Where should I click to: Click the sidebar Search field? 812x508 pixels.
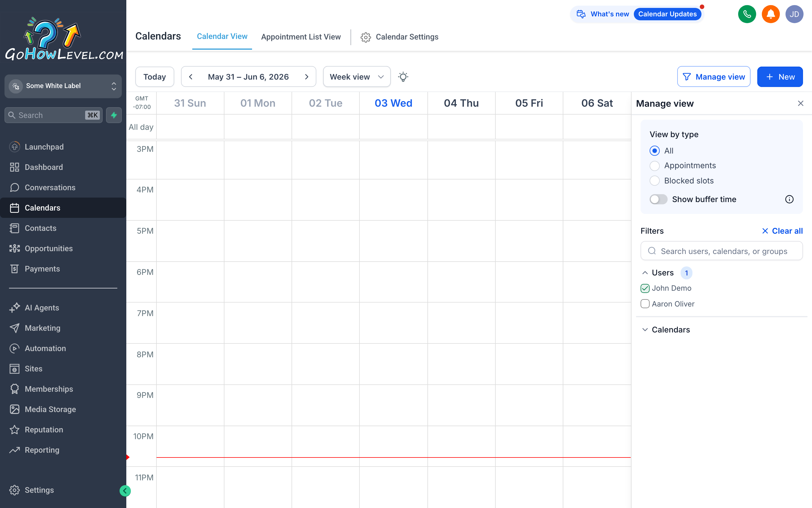[54, 115]
